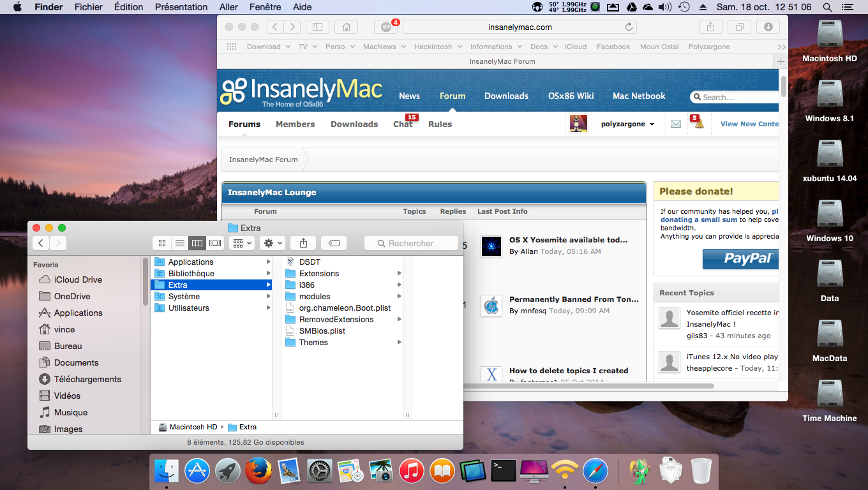This screenshot has width=868, height=490.
Task: Click Safari's share button
Action: click(x=710, y=27)
